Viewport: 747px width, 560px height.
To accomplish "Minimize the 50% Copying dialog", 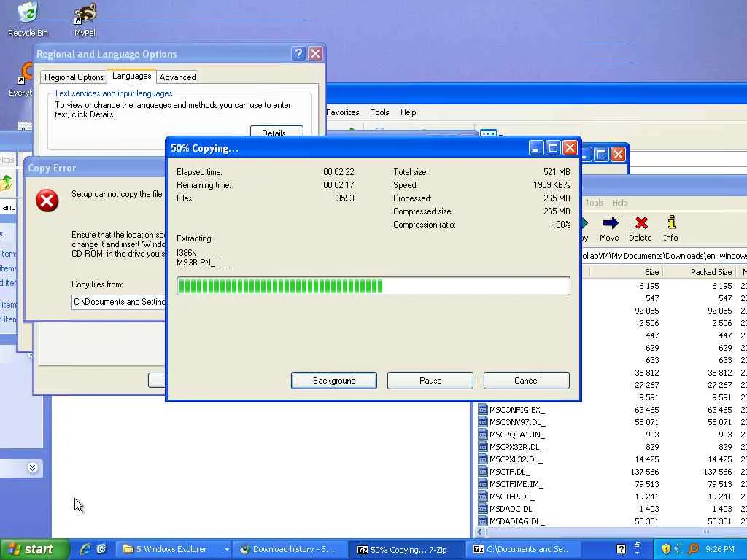I will tap(536, 148).
